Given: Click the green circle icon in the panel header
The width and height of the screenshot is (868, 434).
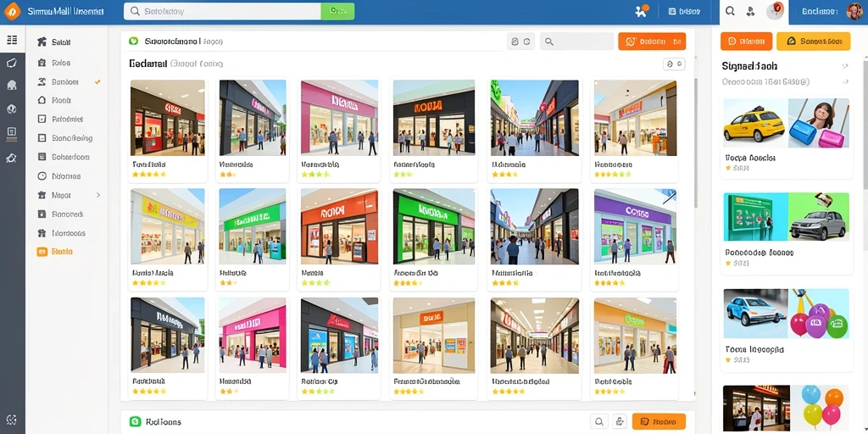Looking at the screenshot, I should tap(133, 41).
